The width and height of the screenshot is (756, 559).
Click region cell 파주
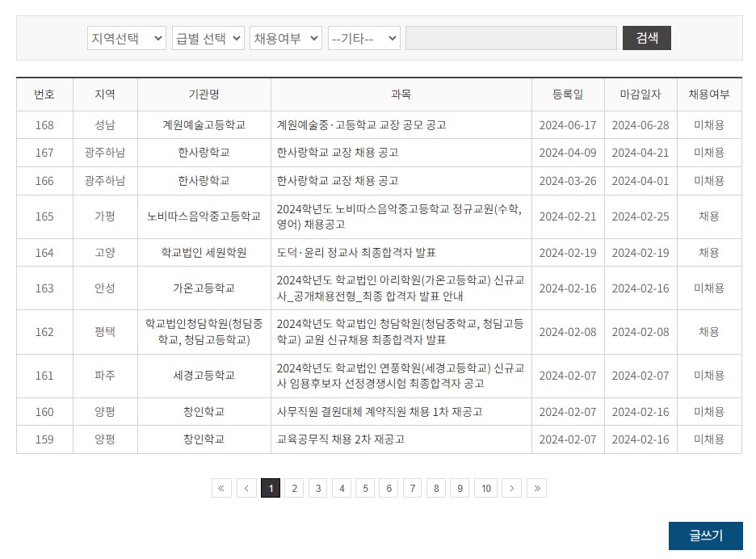click(x=105, y=376)
